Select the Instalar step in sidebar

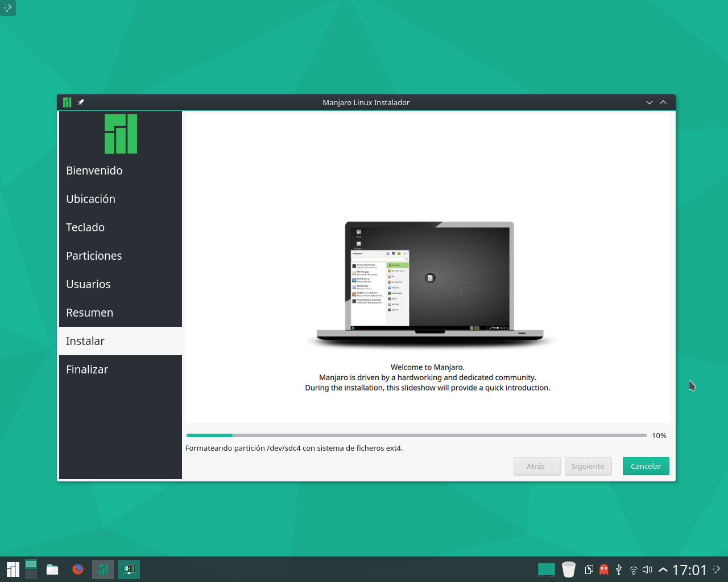(121, 341)
